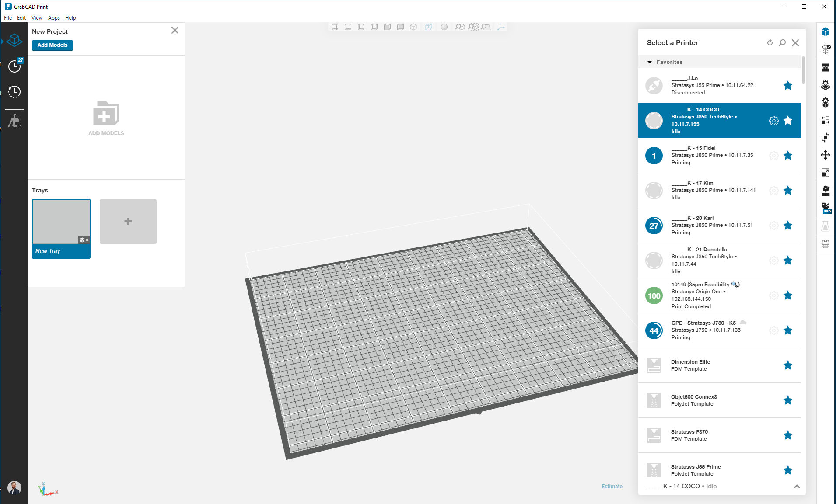Open the Apps menu
Viewport: 836px width, 504px height.
point(54,18)
